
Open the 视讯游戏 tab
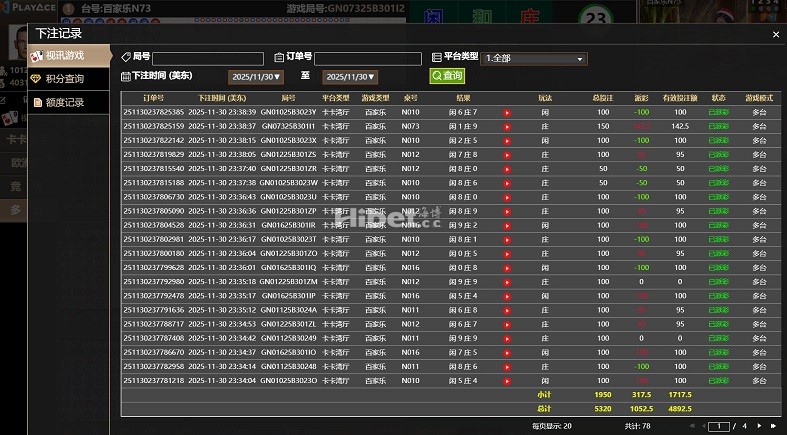click(64, 55)
